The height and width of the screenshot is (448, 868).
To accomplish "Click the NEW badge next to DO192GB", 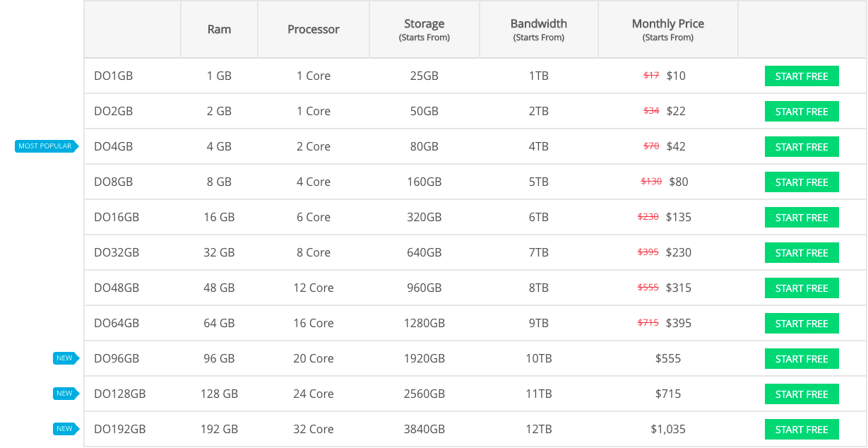I will tap(66, 429).
